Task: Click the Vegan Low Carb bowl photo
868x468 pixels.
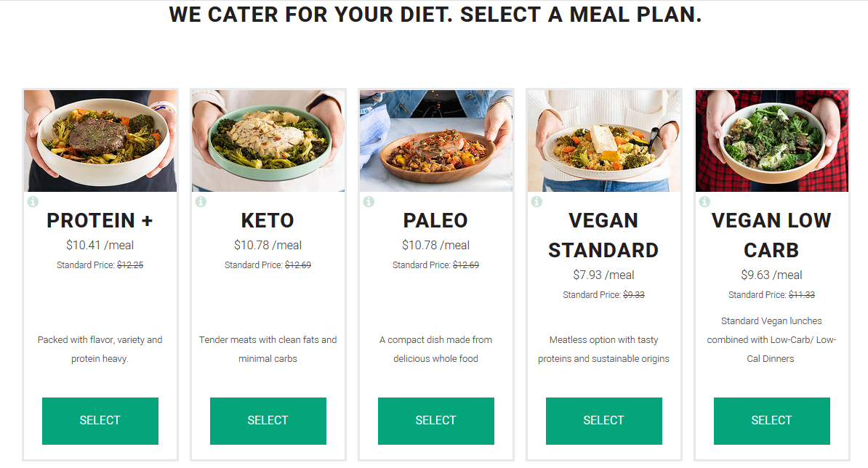Action: [771, 140]
